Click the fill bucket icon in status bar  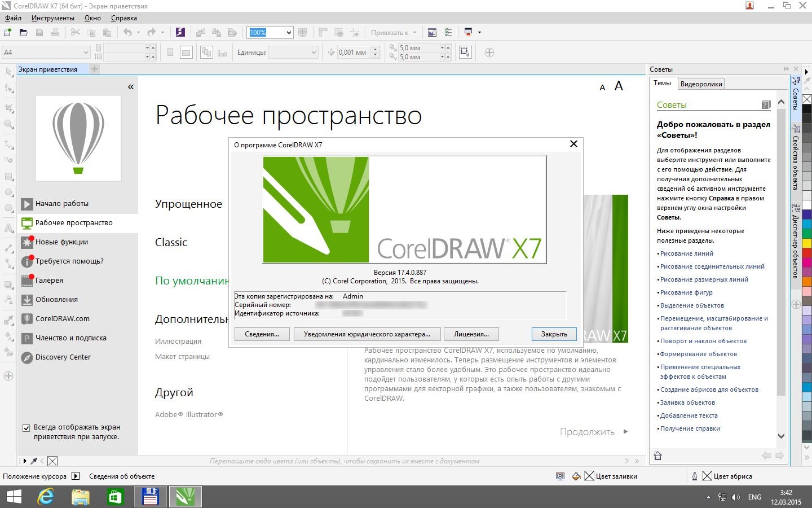pyautogui.click(x=576, y=476)
